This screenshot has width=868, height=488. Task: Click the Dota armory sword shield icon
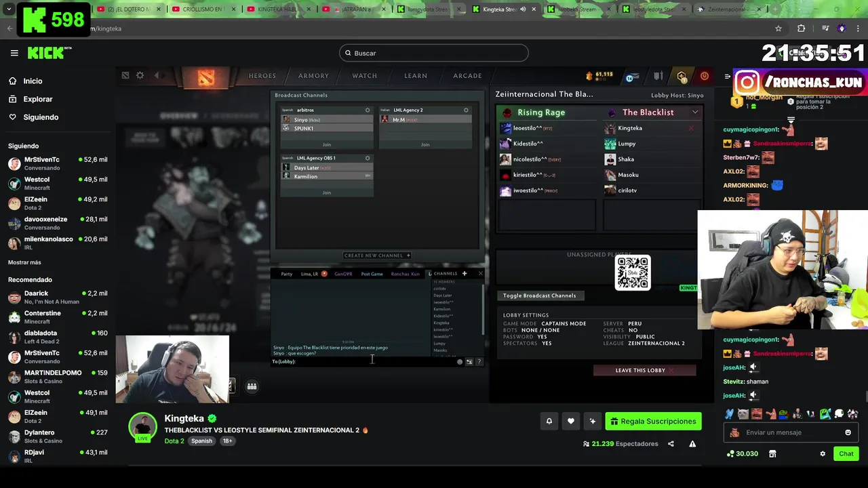pos(658,76)
